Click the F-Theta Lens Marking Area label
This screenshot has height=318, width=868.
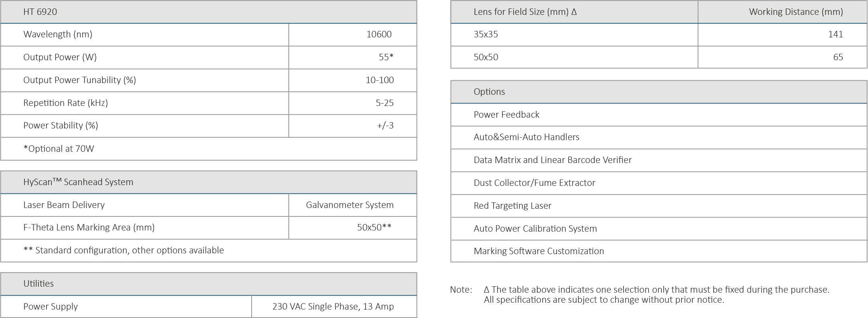click(89, 228)
